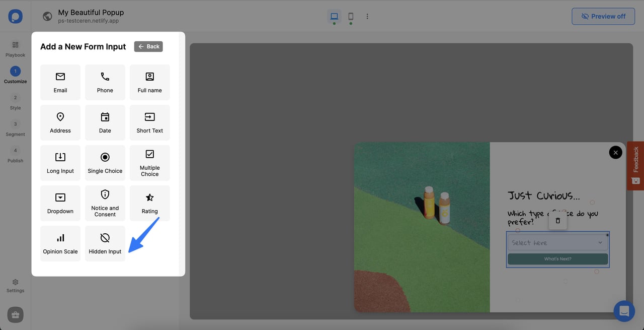
Task: Open the three-dot overflow menu
Action: click(367, 16)
